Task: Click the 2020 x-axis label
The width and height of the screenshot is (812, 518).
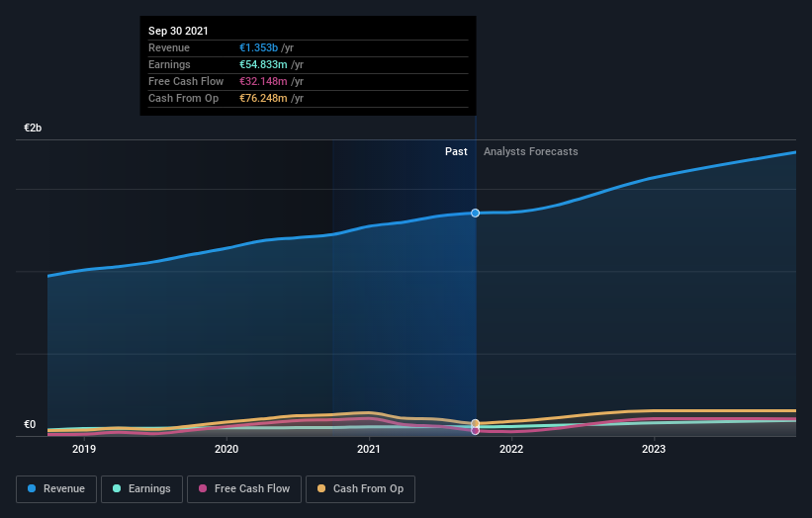Action: pos(226,449)
